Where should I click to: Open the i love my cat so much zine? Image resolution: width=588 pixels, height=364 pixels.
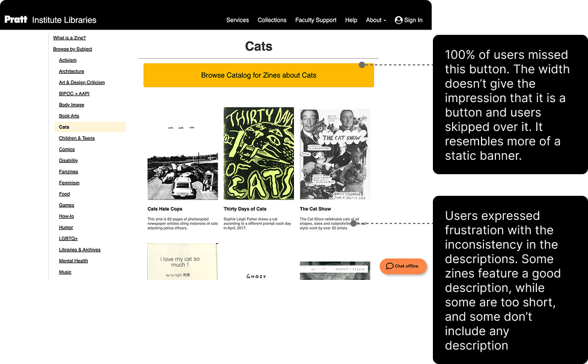click(x=183, y=261)
